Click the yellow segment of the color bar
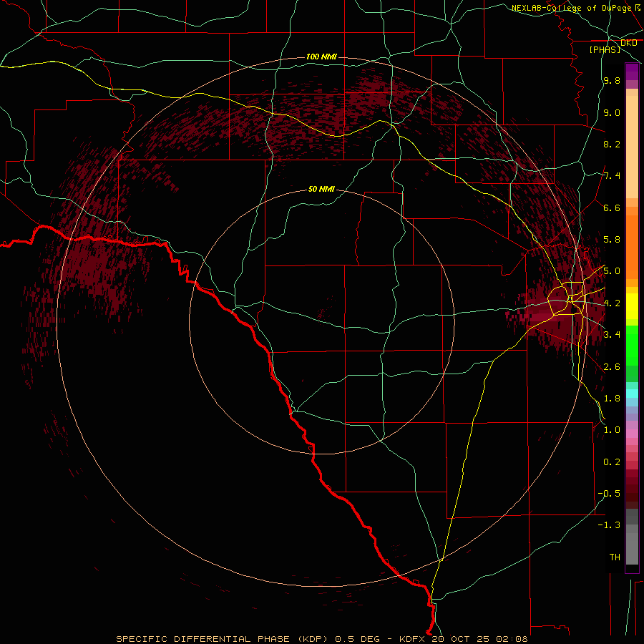Screen dimensions: 644x644 pyautogui.click(x=632, y=306)
